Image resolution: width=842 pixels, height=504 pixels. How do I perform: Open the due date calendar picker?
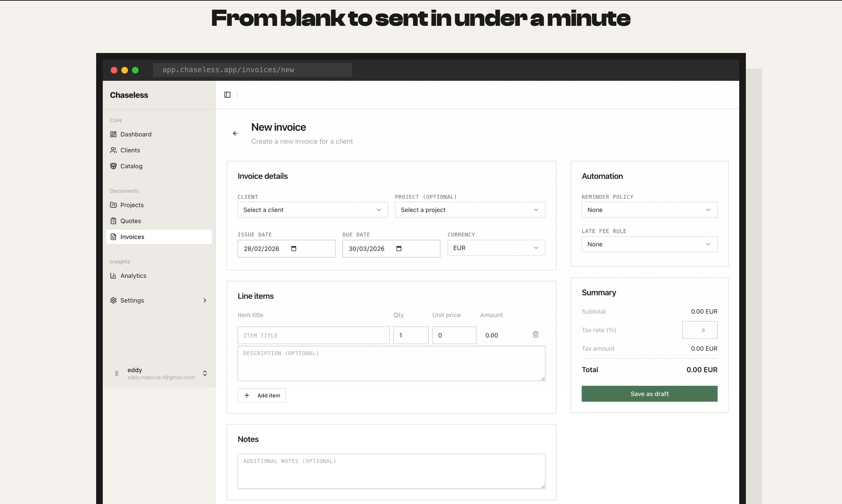point(399,249)
